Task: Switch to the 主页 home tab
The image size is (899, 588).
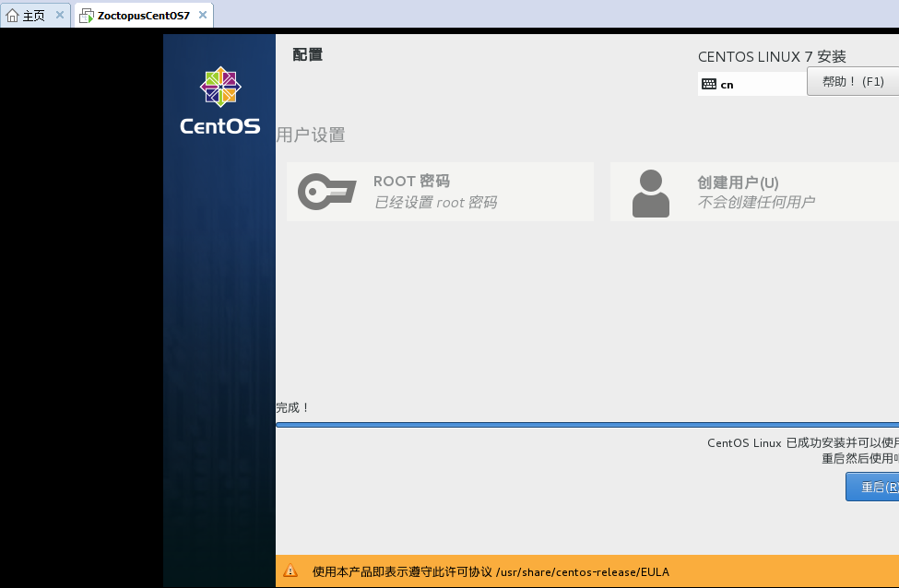Action: coord(34,16)
